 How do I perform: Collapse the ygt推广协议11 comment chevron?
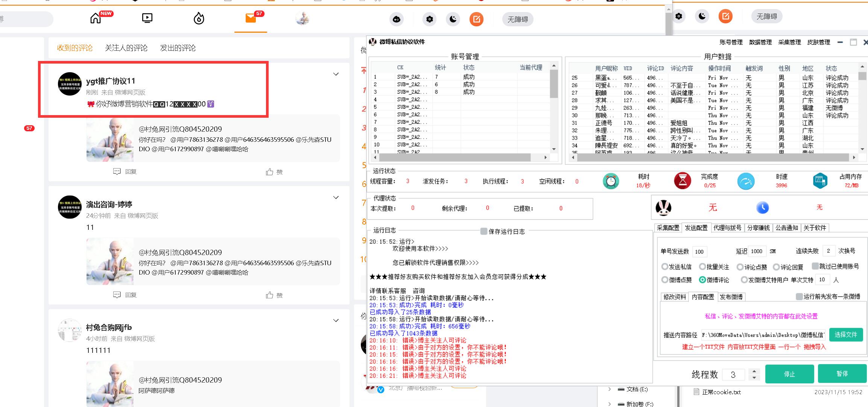click(x=336, y=74)
